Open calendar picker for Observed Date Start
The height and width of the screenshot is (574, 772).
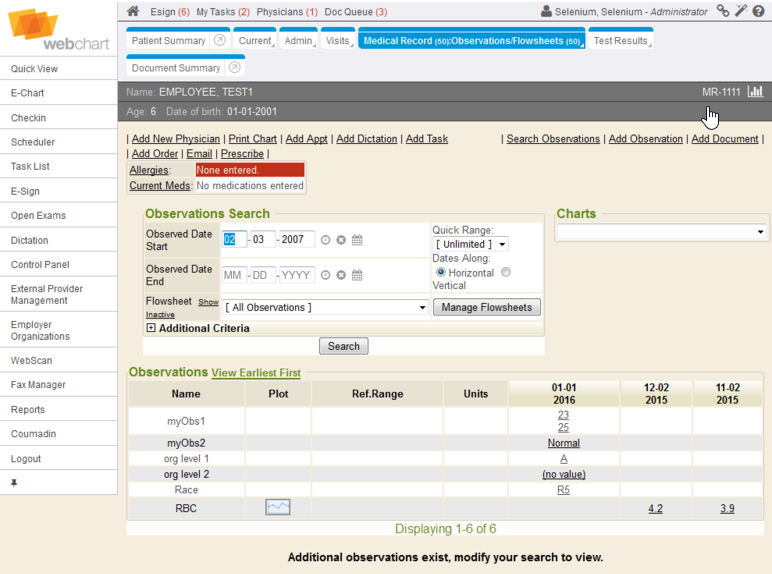click(x=357, y=240)
